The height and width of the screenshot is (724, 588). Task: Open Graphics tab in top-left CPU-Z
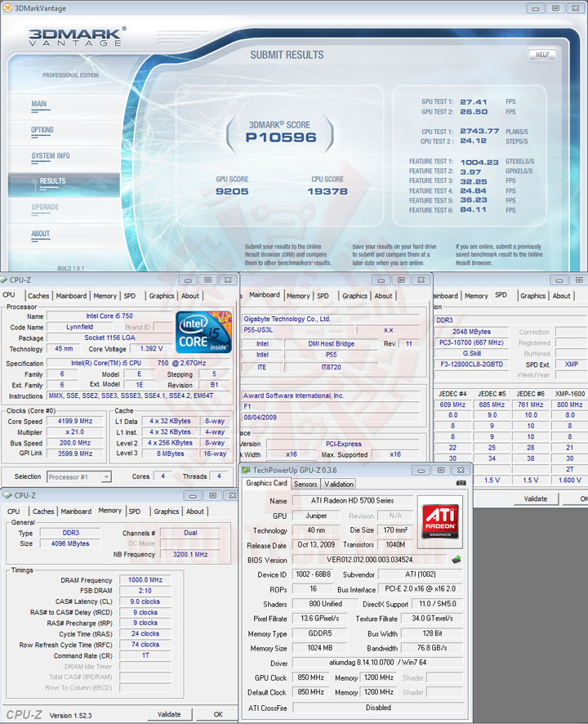[162, 296]
